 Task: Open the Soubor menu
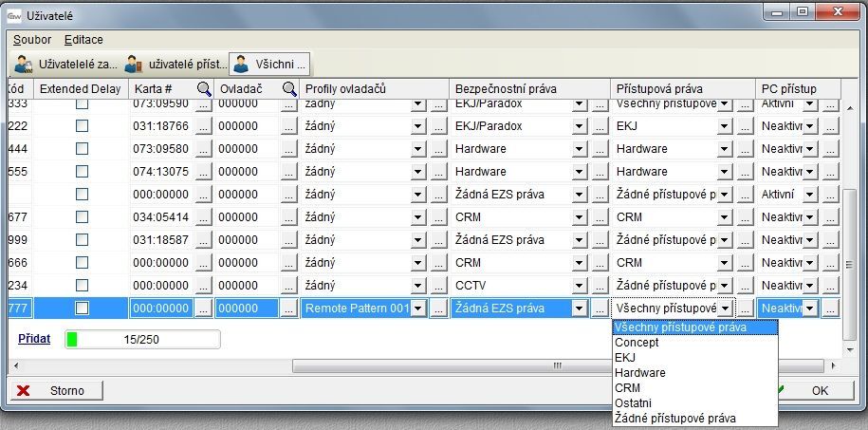click(x=32, y=40)
